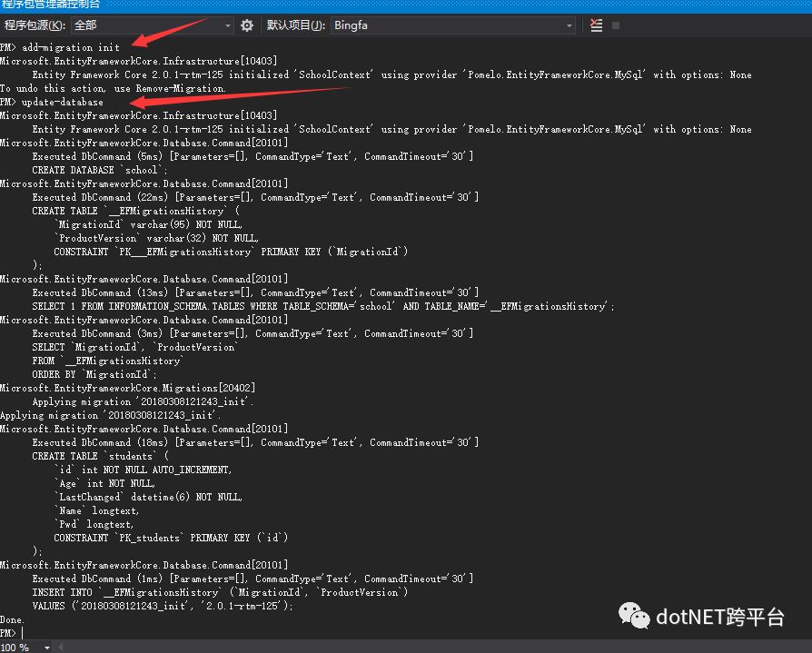Click the 'SELECT 1 FROM INFORMATION_SCHEMA.TABLES' line
The image size is (812, 653).
click(x=323, y=306)
